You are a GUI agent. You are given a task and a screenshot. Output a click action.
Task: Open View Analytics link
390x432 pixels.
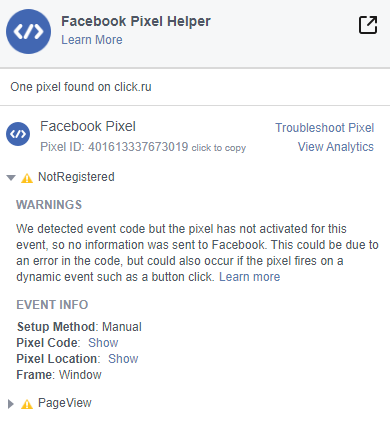point(336,147)
